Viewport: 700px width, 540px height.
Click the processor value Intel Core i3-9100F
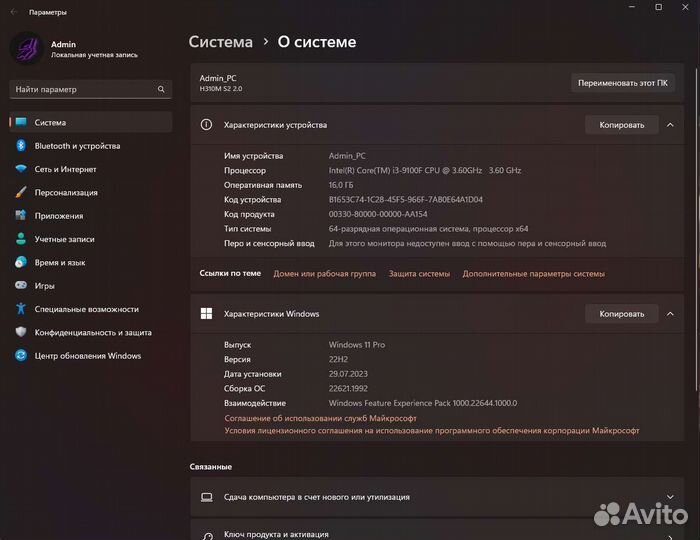coord(425,170)
